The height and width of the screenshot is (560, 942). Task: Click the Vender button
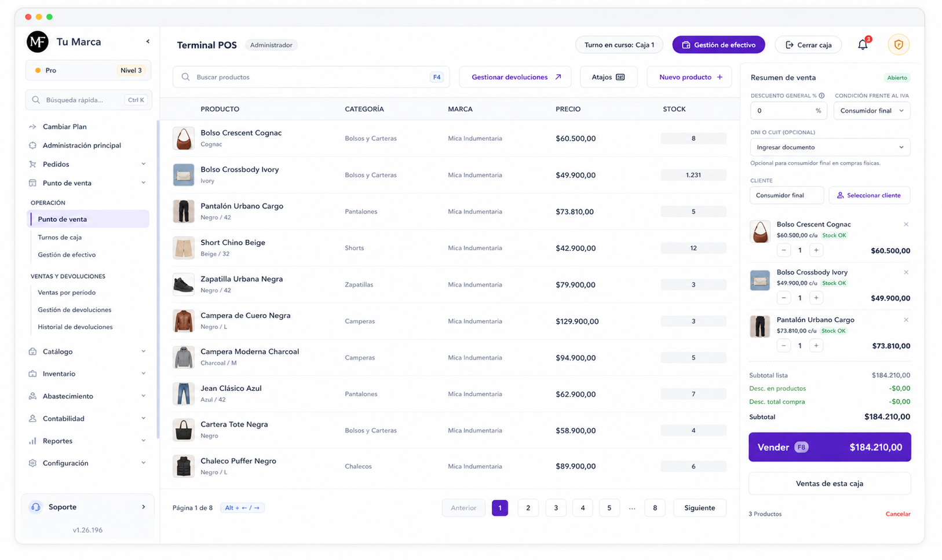pos(830,447)
